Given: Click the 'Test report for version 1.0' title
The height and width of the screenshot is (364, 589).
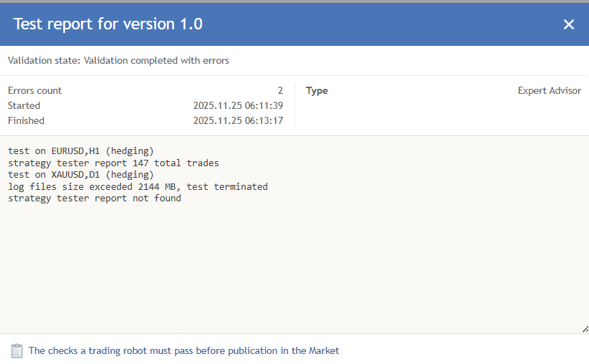Looking at the screenshot, I should pos(108,24).
